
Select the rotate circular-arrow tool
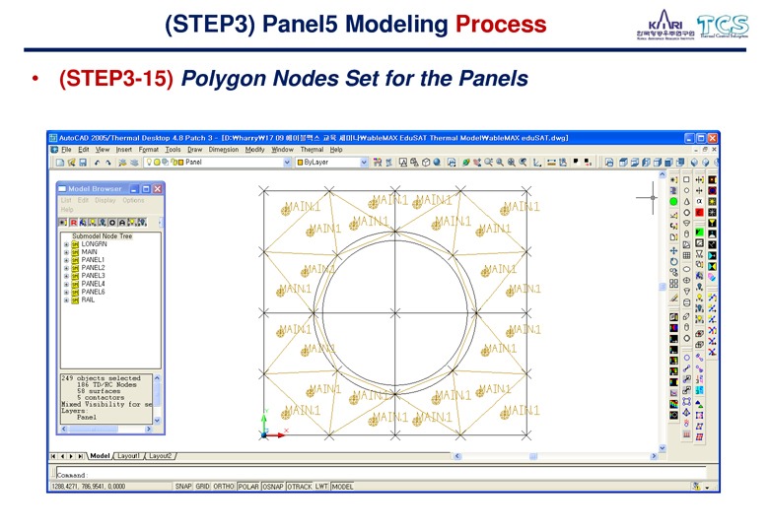(673, 261)
